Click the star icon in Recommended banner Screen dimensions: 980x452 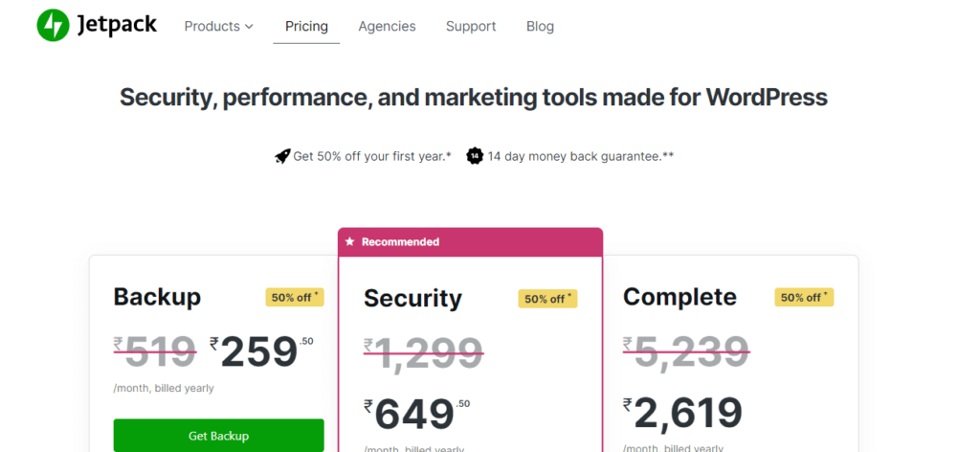point(350,242)
